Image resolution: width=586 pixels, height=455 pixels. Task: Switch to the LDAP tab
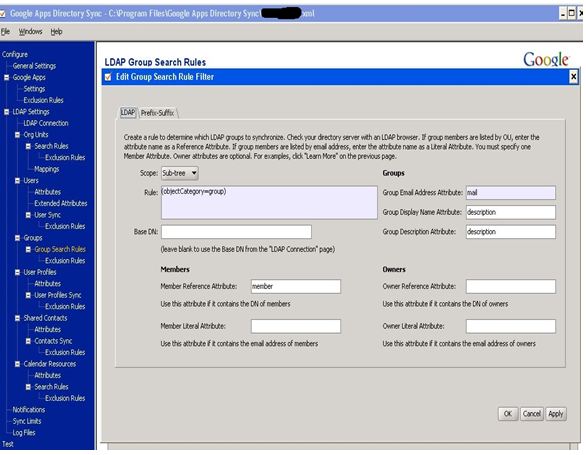coord(128,113)
